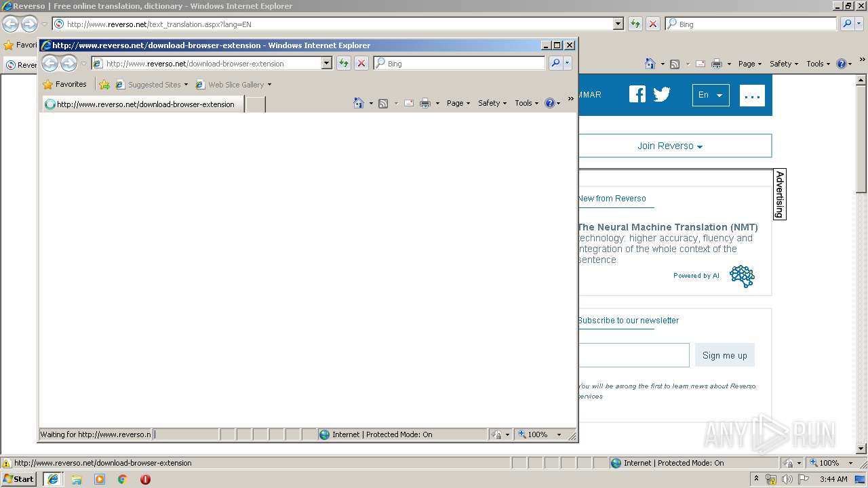868x488 pixels.
Task: Click Bing search box in front window
Action: click(459, 63)
